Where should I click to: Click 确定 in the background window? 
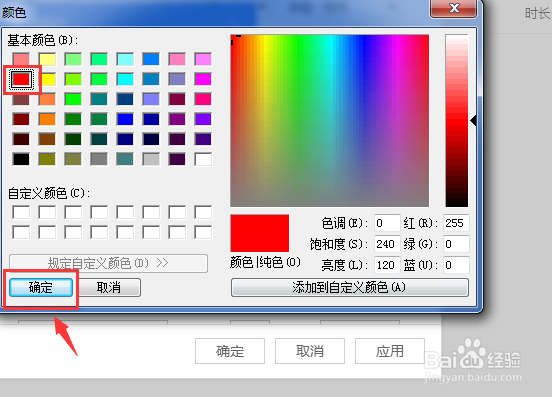click(x=230, y=351)
